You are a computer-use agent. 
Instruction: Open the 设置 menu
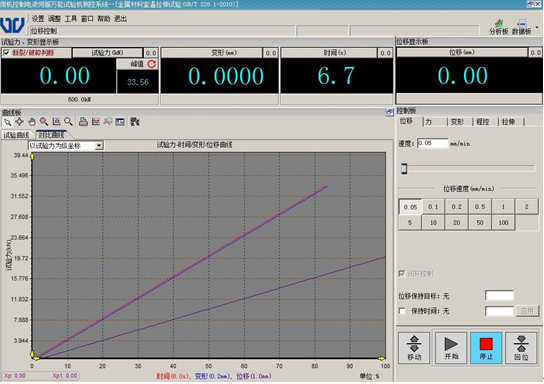pyautogui.click(x=38, y=19)
